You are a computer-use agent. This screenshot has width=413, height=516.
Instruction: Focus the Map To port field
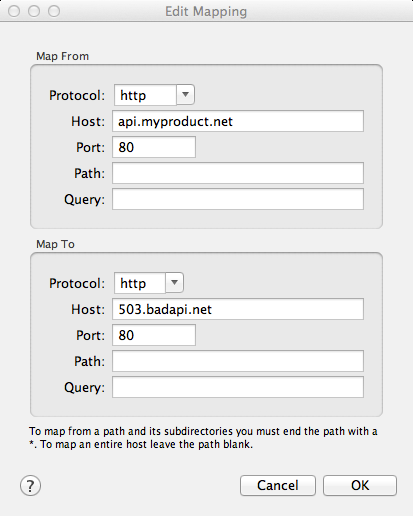[x=154, y=335]
